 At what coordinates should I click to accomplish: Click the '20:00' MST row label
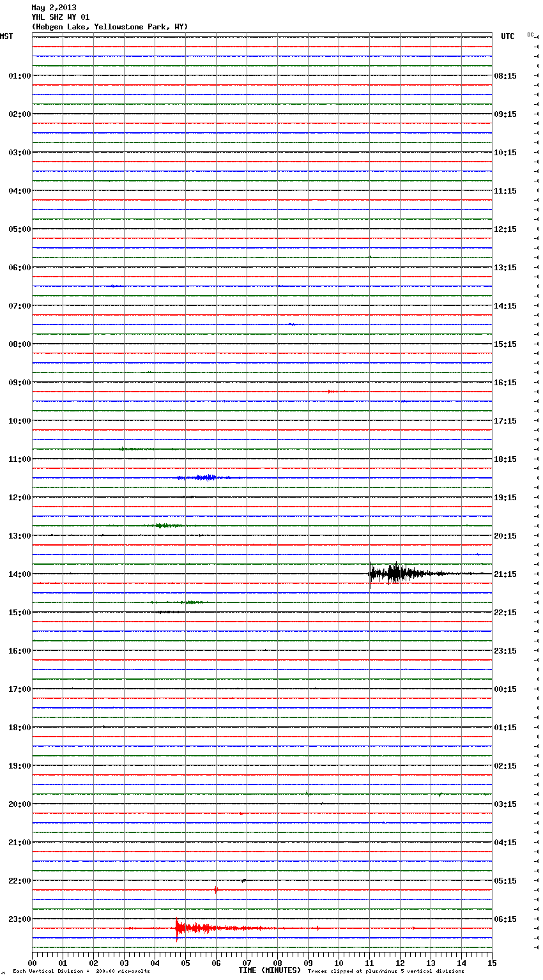point(20,804)
